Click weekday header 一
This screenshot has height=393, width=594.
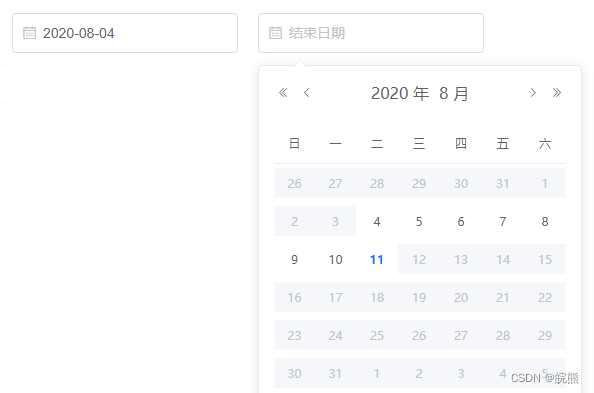click(x=335, y=144)
